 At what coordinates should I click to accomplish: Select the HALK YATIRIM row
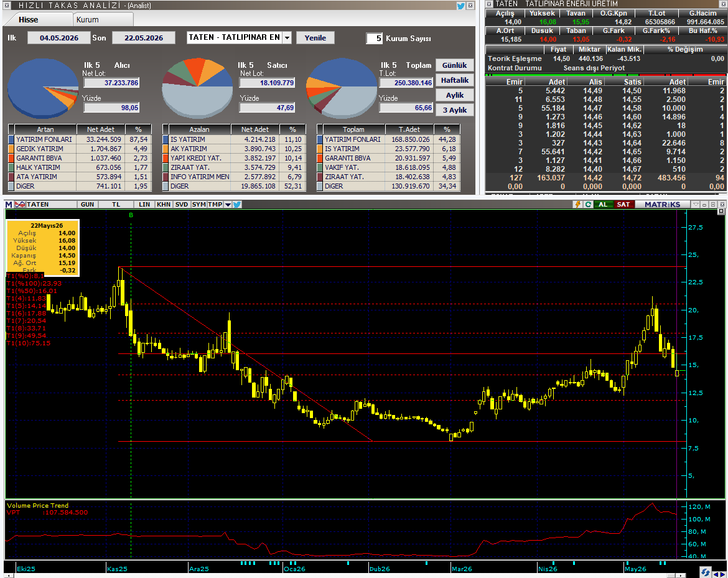(80, 167)
